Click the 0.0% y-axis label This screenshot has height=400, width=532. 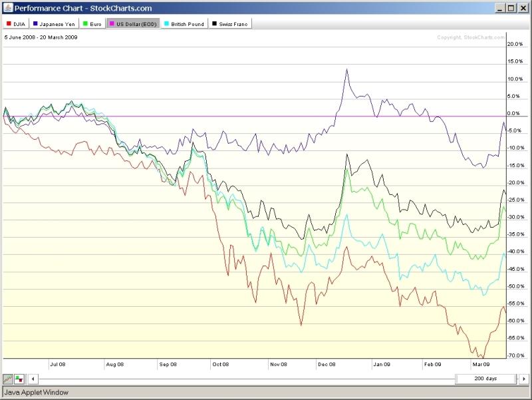[x=514, y=113]
